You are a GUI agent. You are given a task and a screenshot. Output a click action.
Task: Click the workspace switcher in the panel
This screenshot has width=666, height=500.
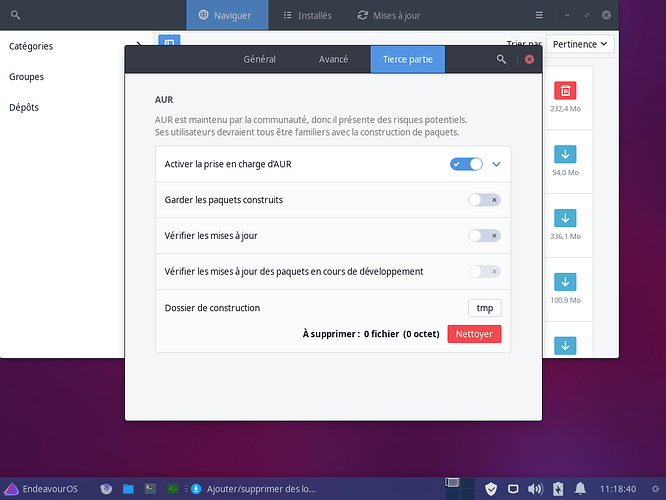(460, 489)
